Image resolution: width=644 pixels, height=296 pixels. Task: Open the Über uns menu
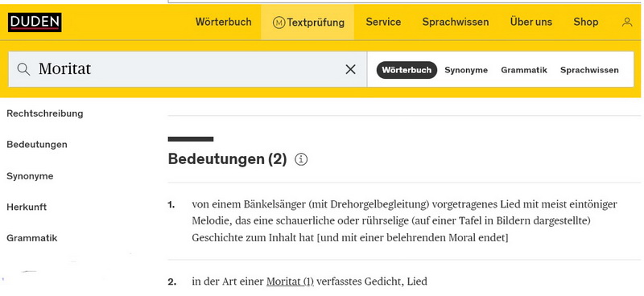click(x=531, y=22)
